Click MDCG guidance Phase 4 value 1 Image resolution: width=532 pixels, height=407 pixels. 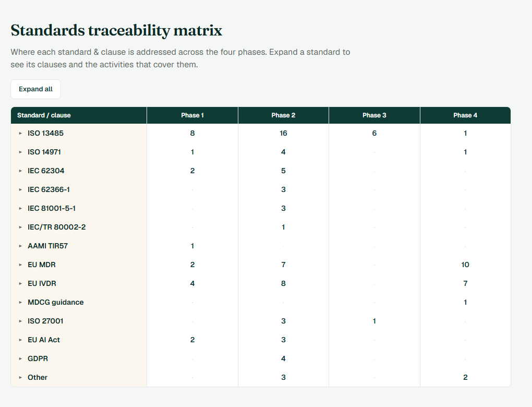coord(465,302)
